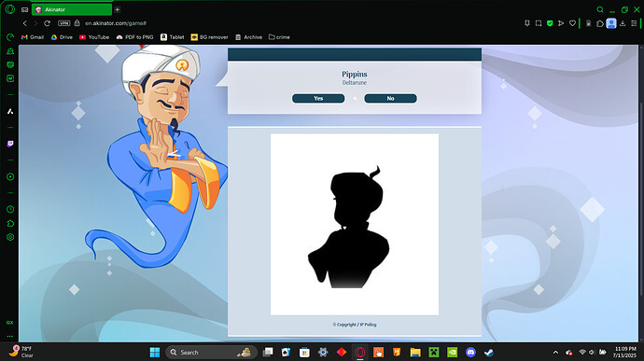Screen dimensions: 644x361
Task: Open NVIDIA app from the taskbar
Action: [x=452, y=353]
